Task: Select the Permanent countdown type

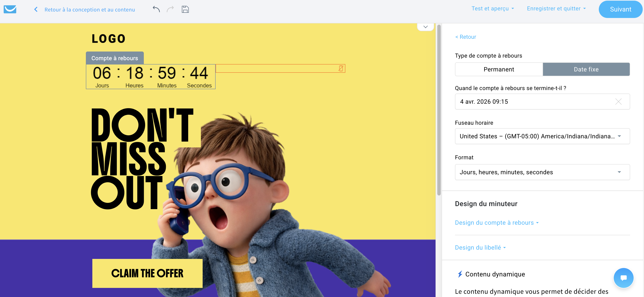Action: [x=499, y=69]
